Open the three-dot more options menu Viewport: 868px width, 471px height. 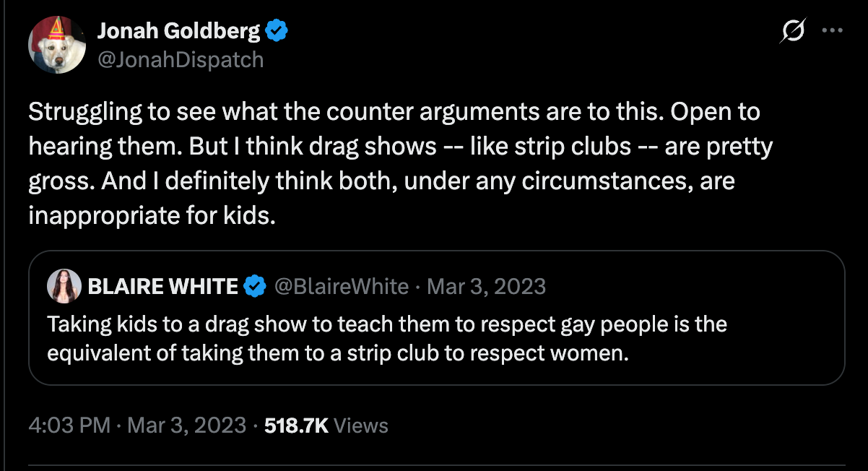click(x=833, y=31)
